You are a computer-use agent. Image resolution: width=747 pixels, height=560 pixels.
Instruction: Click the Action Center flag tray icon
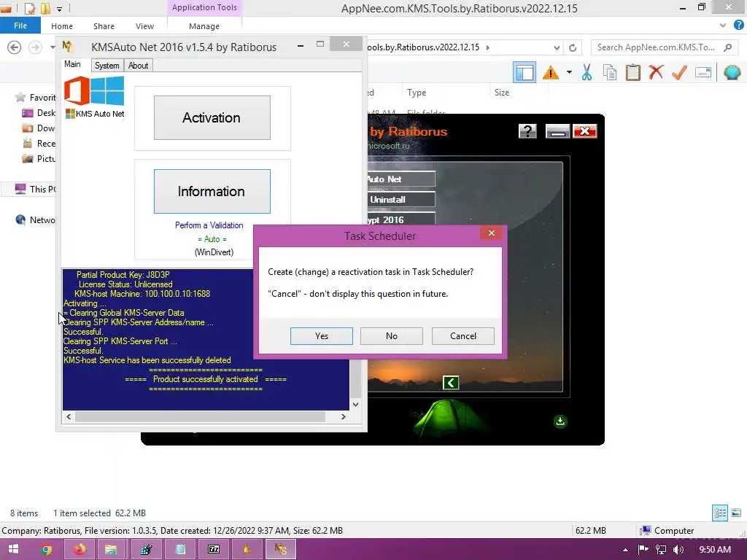(643, 550)
